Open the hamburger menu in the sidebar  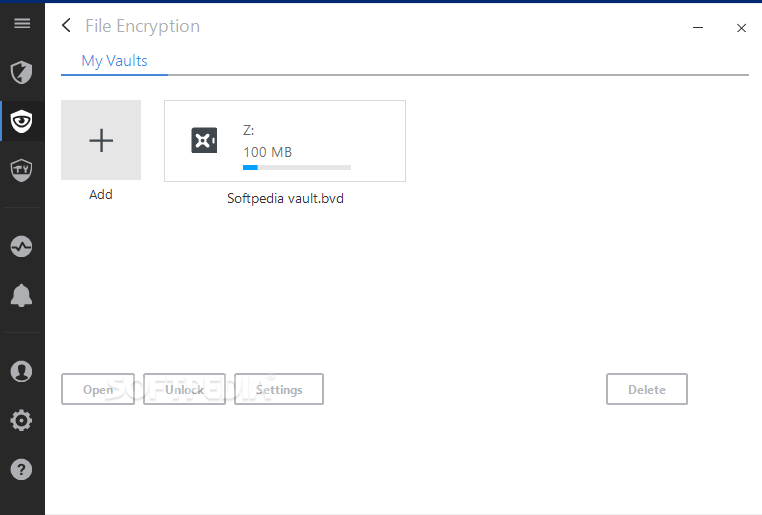coord(22,23)
